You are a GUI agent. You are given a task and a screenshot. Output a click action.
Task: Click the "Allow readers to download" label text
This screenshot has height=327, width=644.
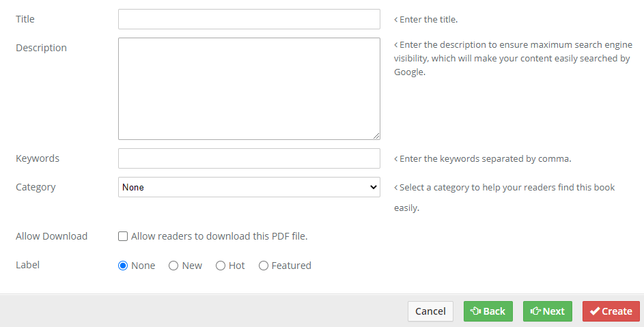click(x=219, y=236)
